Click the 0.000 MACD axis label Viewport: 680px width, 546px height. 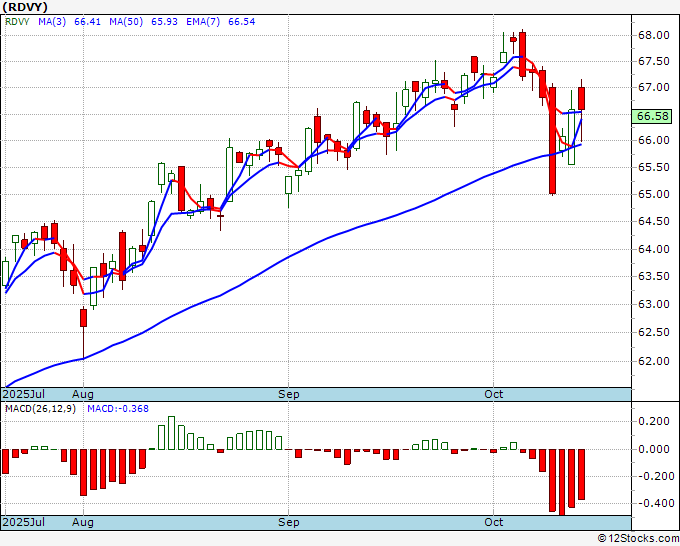click(x=654, y=449)
